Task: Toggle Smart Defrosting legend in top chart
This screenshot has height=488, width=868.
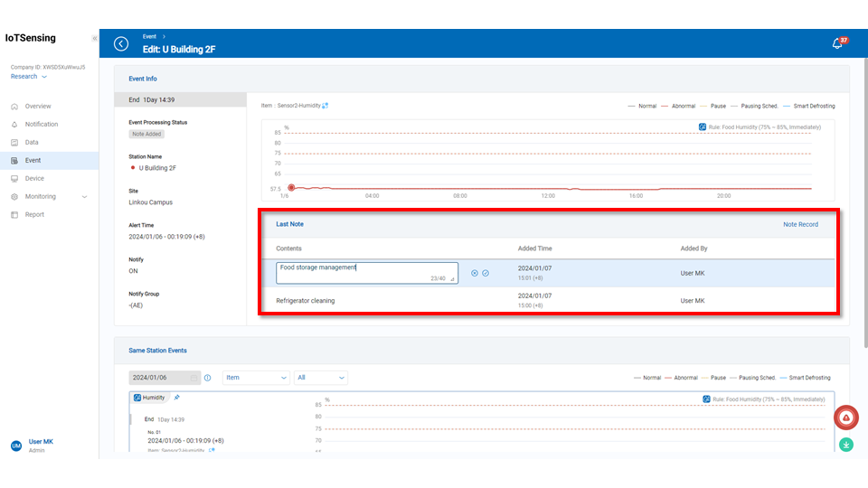Action: coord(808,106)
